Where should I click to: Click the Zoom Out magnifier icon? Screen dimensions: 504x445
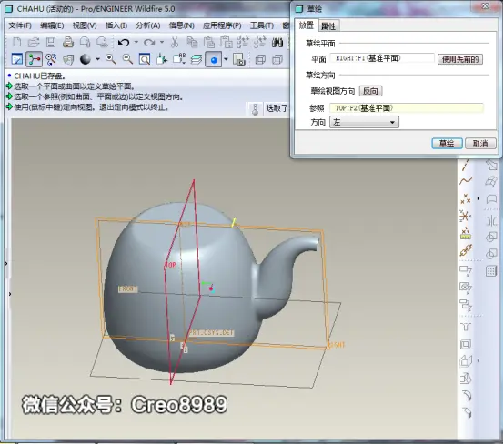(127, 59)
